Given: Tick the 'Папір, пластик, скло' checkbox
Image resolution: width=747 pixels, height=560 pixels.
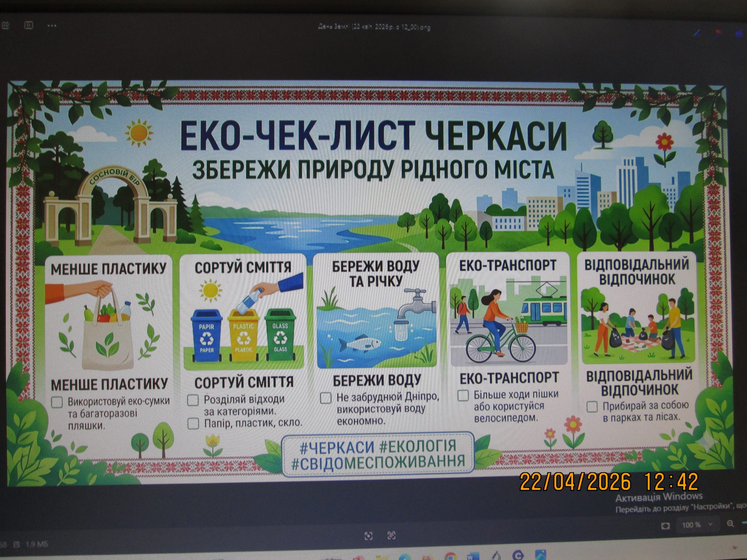Looking at the screenshot, I should click(193, 423).
